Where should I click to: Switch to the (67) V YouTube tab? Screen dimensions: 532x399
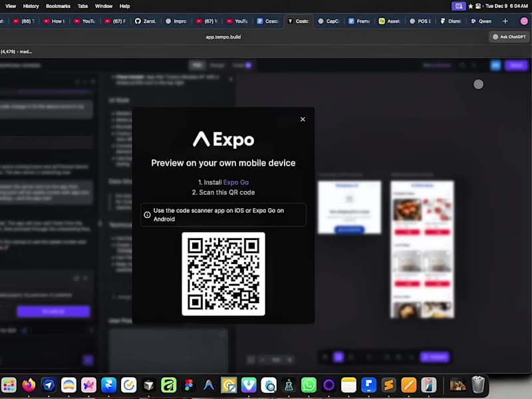pos(206,21)
